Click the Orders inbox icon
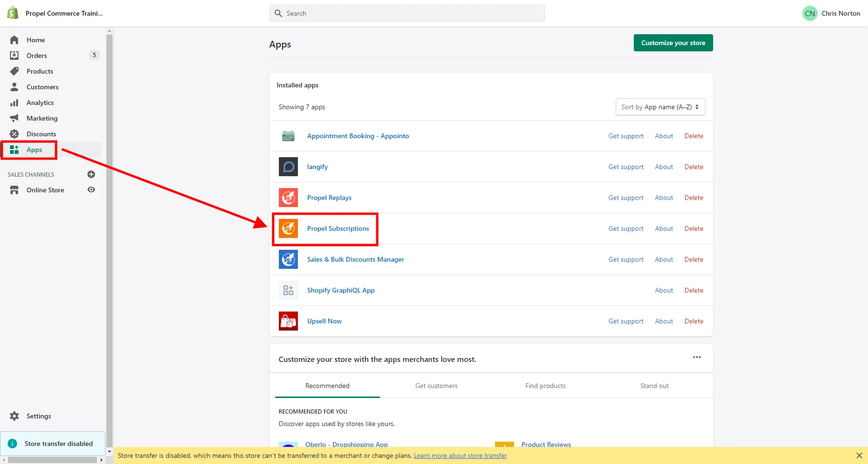 click(x=14, y=56)
